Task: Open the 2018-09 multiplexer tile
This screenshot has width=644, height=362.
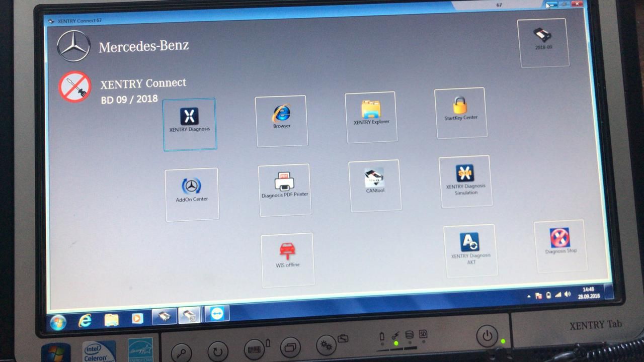Action: (543, 43)
